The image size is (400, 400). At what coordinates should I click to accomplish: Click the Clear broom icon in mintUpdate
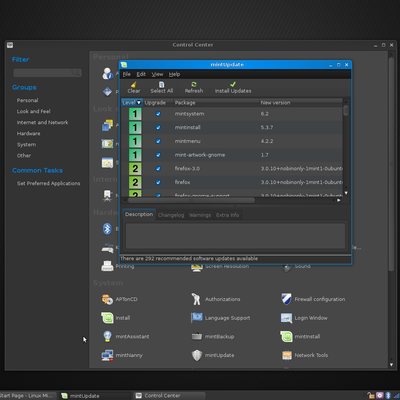[134, 84]
